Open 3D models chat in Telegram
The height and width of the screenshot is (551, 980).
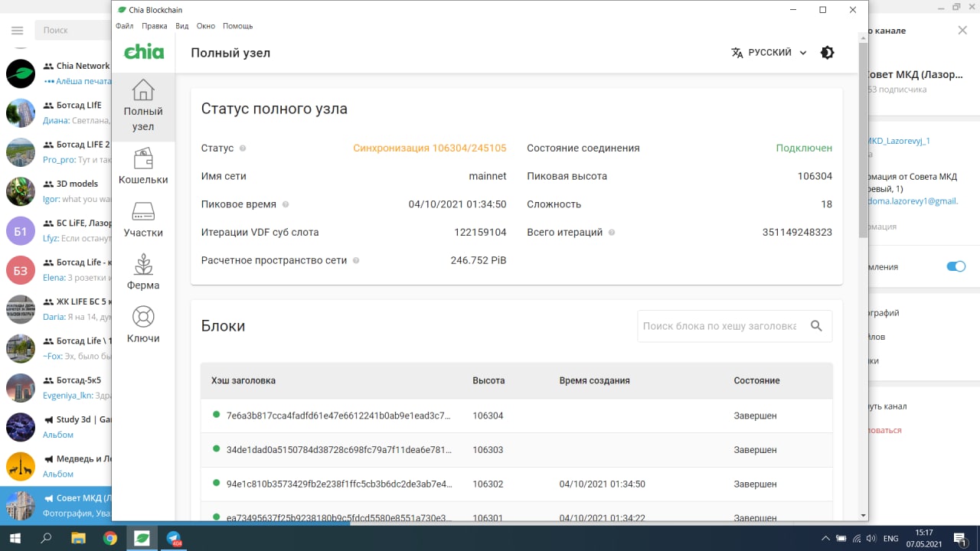point(56,191)
